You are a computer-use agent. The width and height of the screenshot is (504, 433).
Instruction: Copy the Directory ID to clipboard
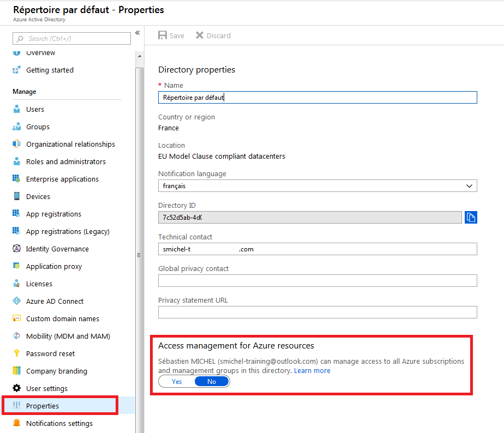point(471,218)
